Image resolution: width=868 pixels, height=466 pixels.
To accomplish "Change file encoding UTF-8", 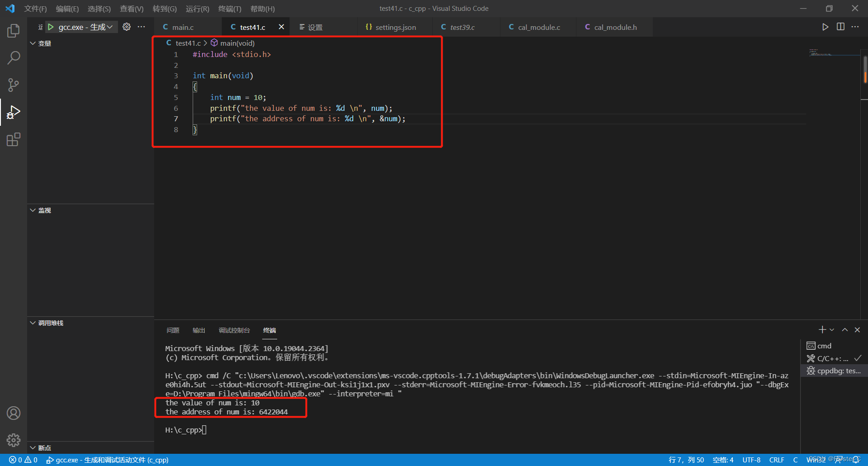I will pyautogui.click(x=751, y=460).
